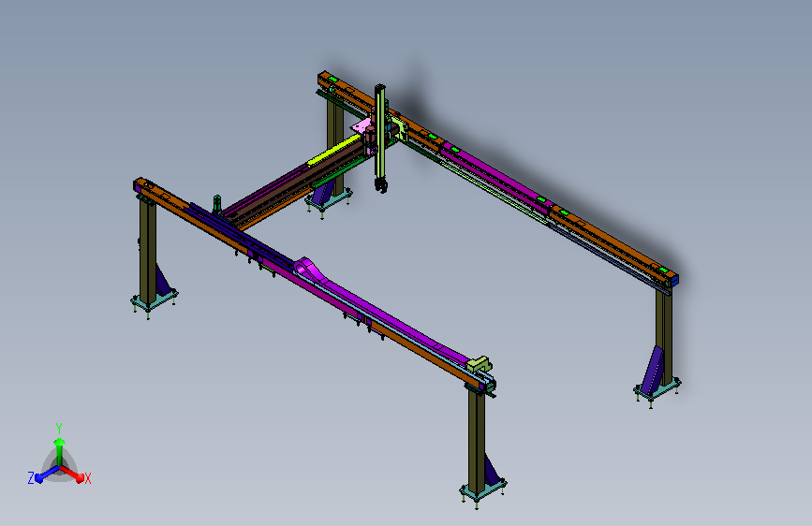Image resolution: width=812 pixels, height=526 pixels.
Task: Select the front-left support leg column
Action: pyautogui.click(x=148, y=251)
